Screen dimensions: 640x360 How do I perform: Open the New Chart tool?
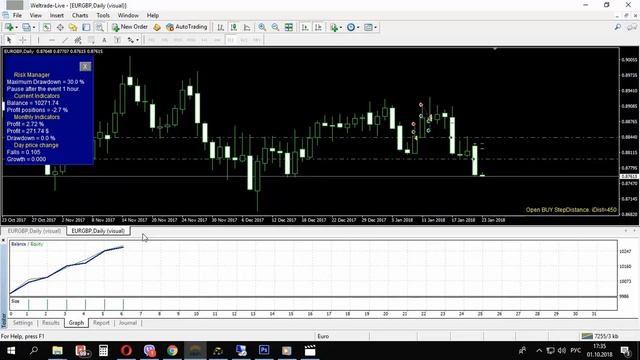pos(9,27)
